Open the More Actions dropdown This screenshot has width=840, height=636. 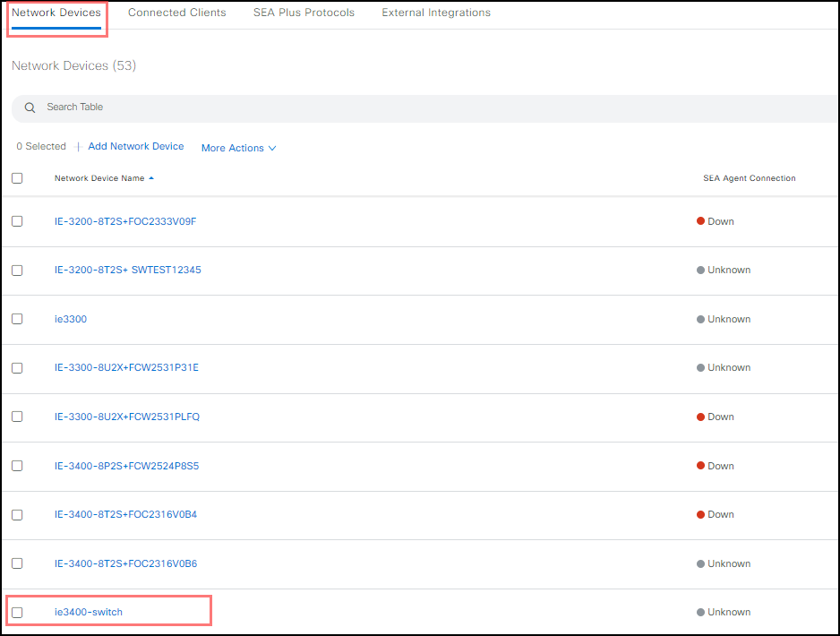(232, 148)
